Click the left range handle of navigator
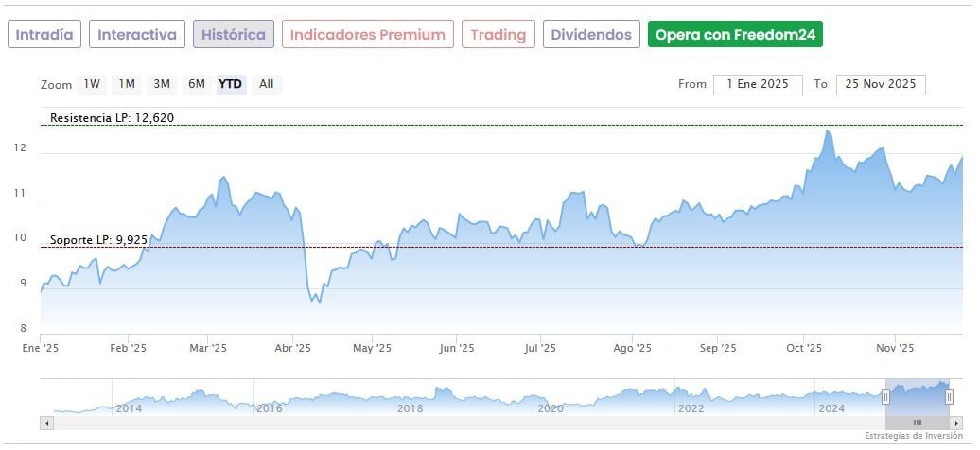Viewport: 980px width, 450px height. [x=886, y=397]
